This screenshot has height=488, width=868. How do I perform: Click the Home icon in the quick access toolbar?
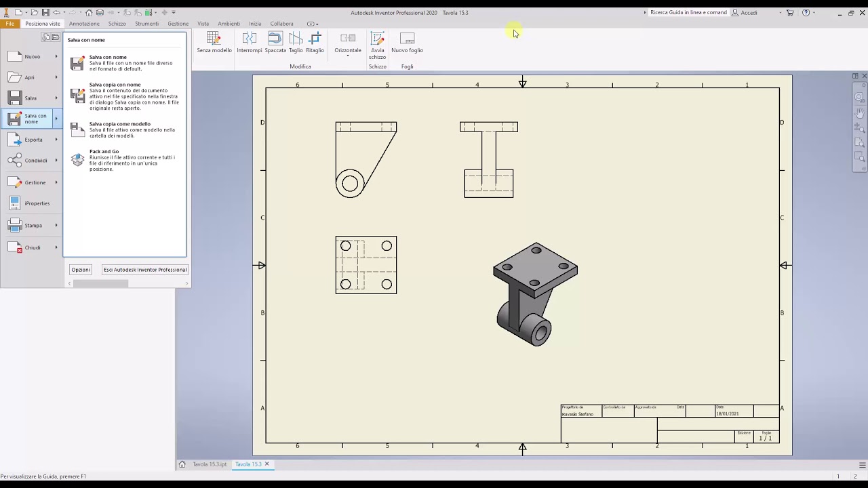89,12
